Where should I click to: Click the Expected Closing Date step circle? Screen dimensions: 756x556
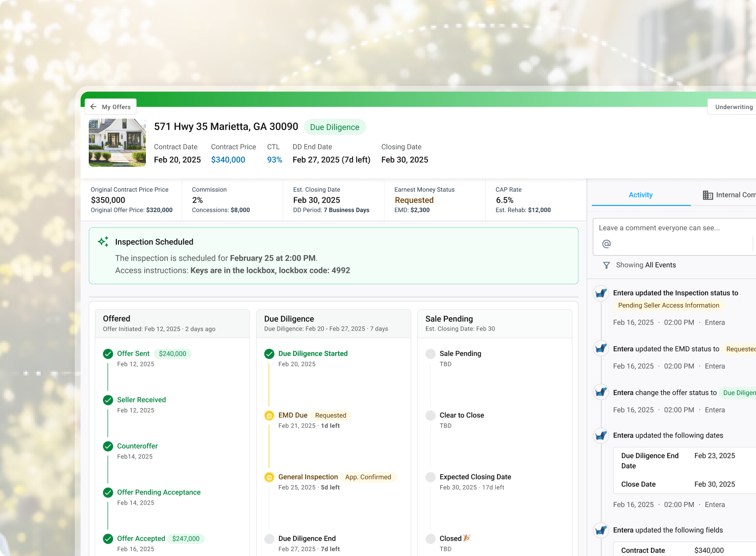tap(431, 477)
